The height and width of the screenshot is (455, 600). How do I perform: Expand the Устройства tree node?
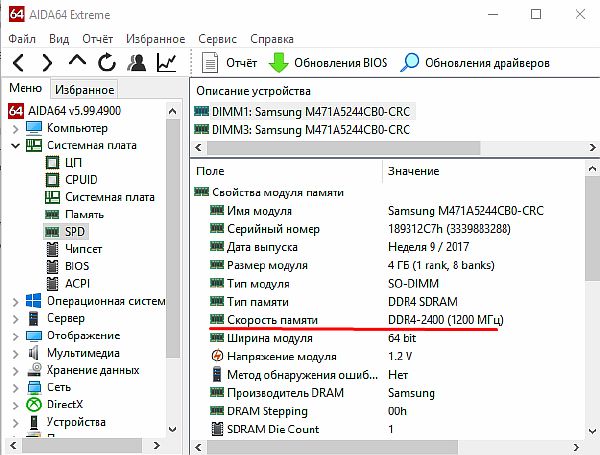coord(15,423)
